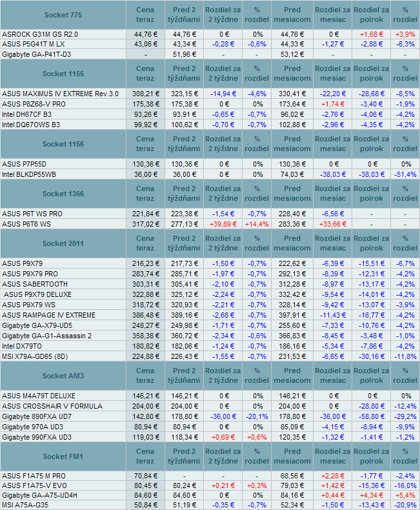Viewport: 420px width, 510px height.
Task: Click the Socket AM3 section header
Action: [x=63, y=376]
